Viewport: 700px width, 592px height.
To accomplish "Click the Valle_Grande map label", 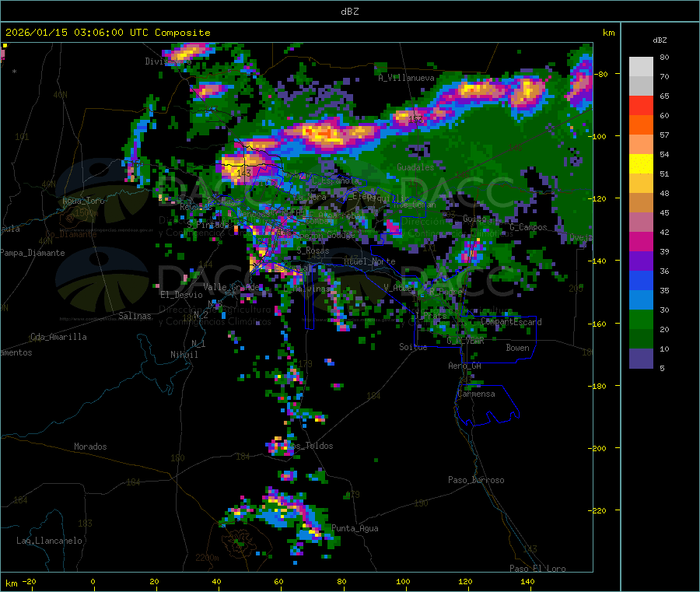I will pos(232,287).
